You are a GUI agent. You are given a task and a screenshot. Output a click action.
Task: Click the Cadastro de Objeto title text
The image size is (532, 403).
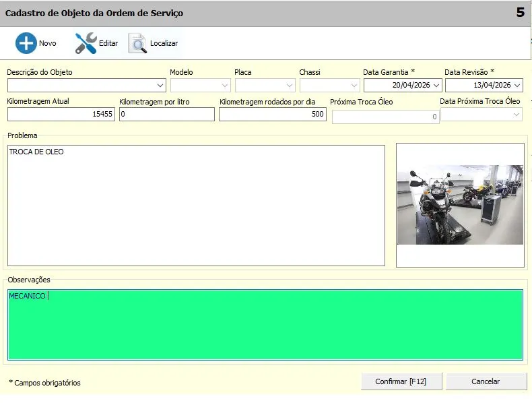94,13
